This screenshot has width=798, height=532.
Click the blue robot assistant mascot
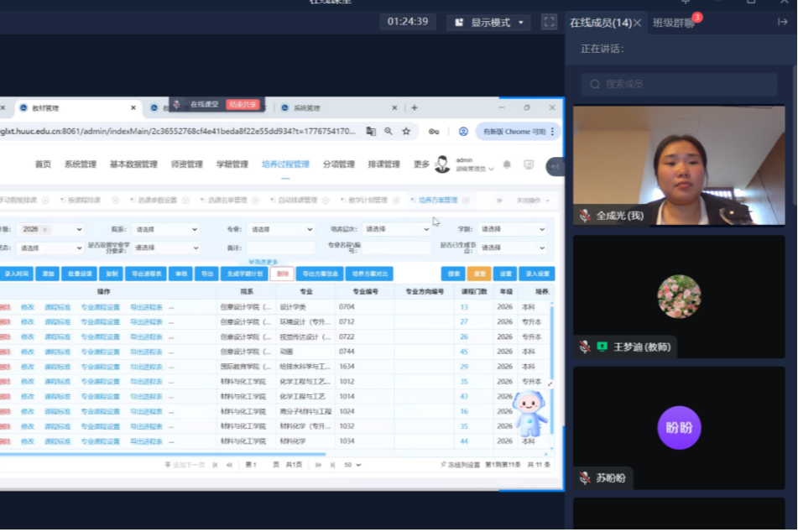(529, 413)
